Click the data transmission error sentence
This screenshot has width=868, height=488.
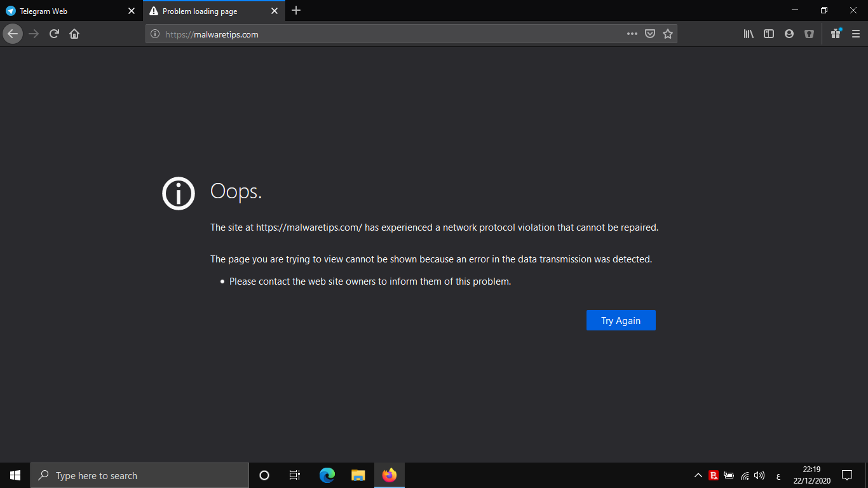coord(431,259)
